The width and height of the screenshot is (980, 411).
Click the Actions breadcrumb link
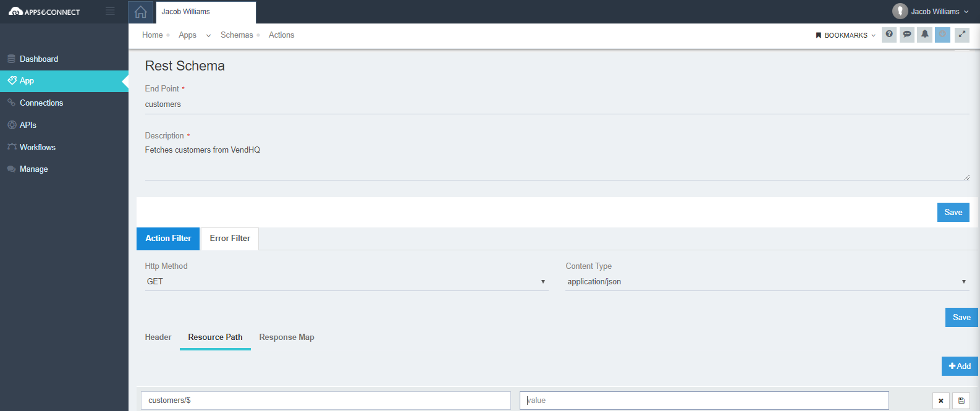coord(281,35)
